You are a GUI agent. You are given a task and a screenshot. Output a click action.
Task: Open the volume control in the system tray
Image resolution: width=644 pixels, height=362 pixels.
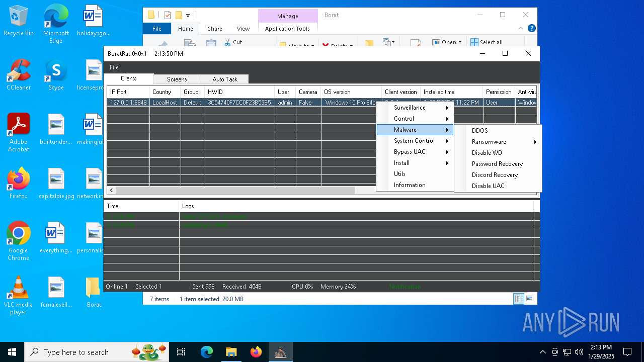579,352
